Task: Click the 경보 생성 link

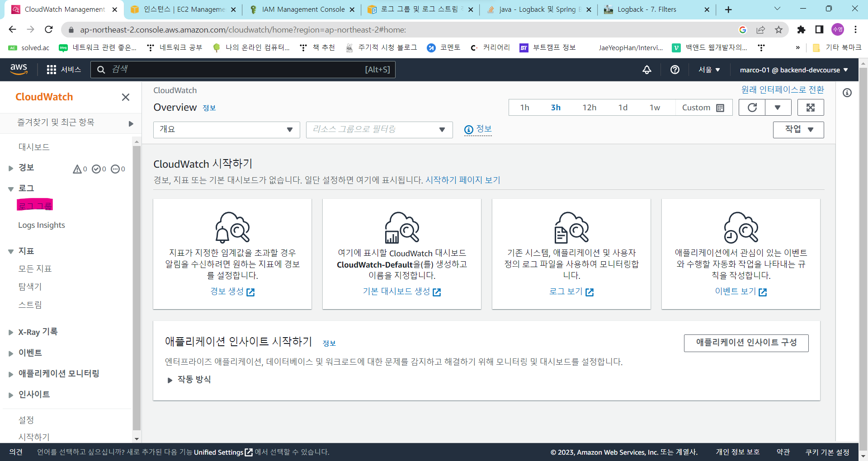Action: (x=232, y=292)
